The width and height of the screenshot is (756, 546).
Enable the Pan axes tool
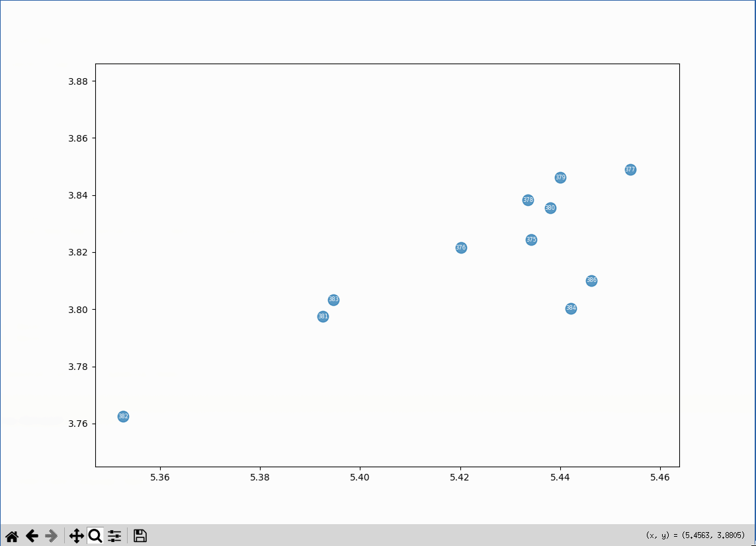(x=76, y=536)
